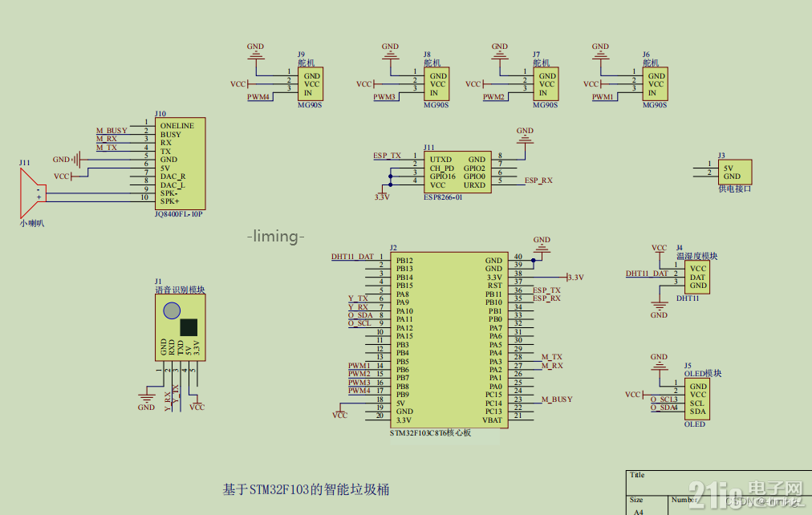Click the 21ic watermark logo
The image size is (812, 515).
click(x=745, y=494)
